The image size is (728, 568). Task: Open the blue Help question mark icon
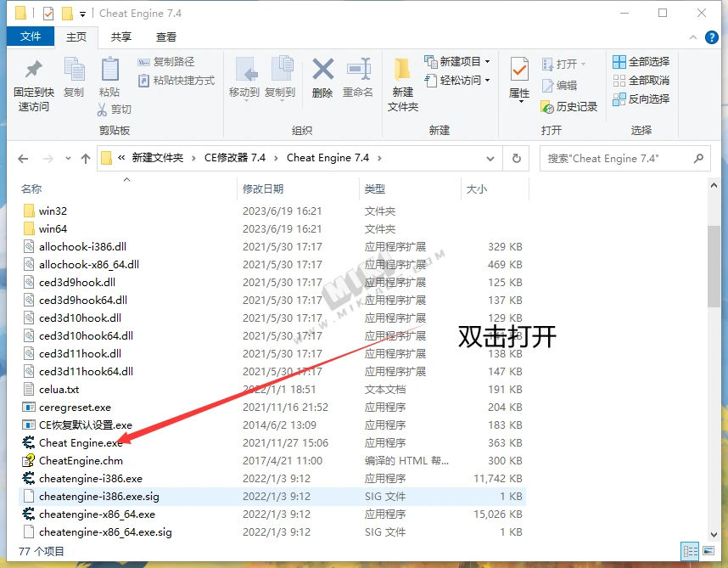click(x=711, y=37)
